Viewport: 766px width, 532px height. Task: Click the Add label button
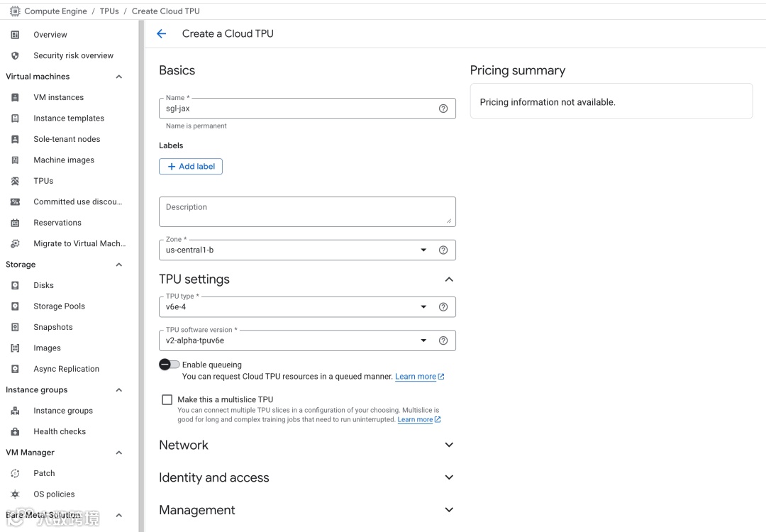click(191, 166)
